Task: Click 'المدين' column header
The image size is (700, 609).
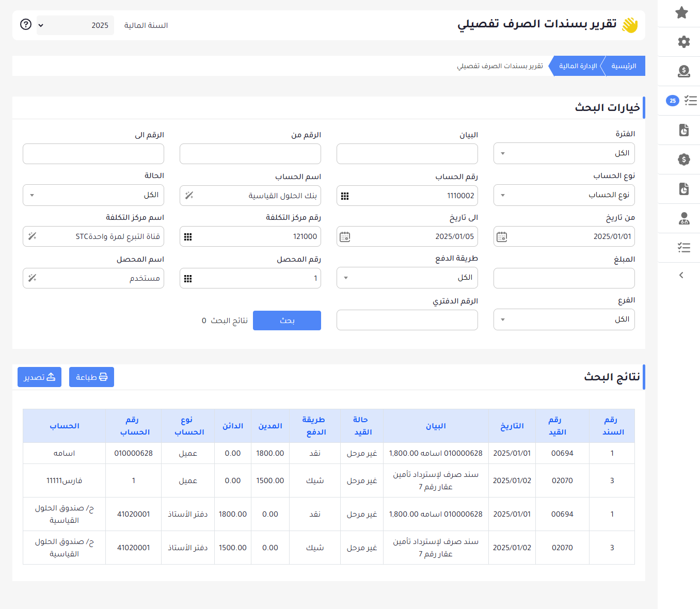Action: 270,426
